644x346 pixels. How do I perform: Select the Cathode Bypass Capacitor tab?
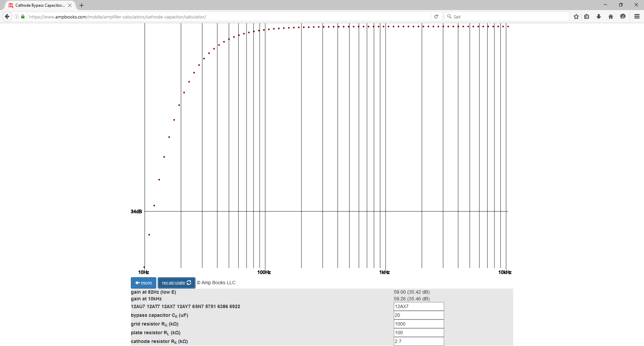(40, 5)
